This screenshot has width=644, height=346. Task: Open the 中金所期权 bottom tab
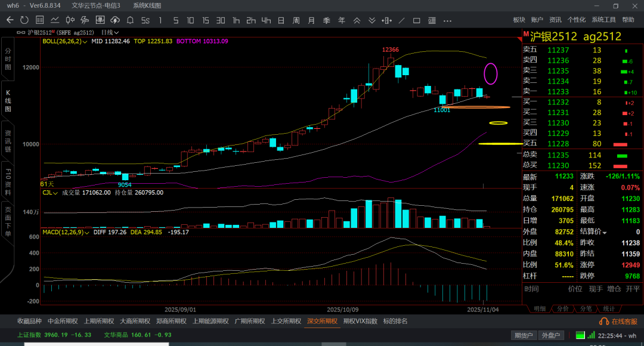click(x=63, y=321)
